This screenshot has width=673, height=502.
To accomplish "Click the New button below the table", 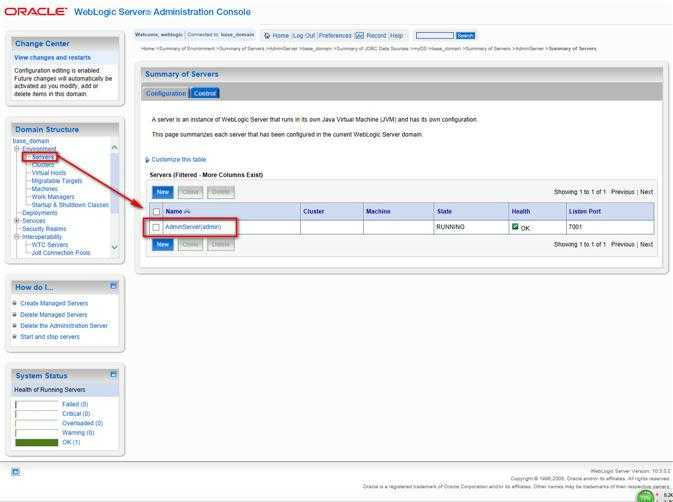I will [163, 245].
